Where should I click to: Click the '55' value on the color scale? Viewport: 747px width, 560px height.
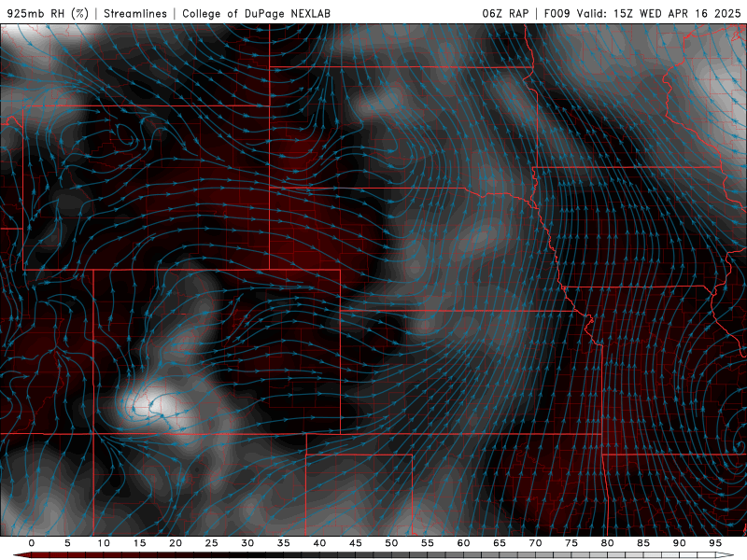[428, 543]
